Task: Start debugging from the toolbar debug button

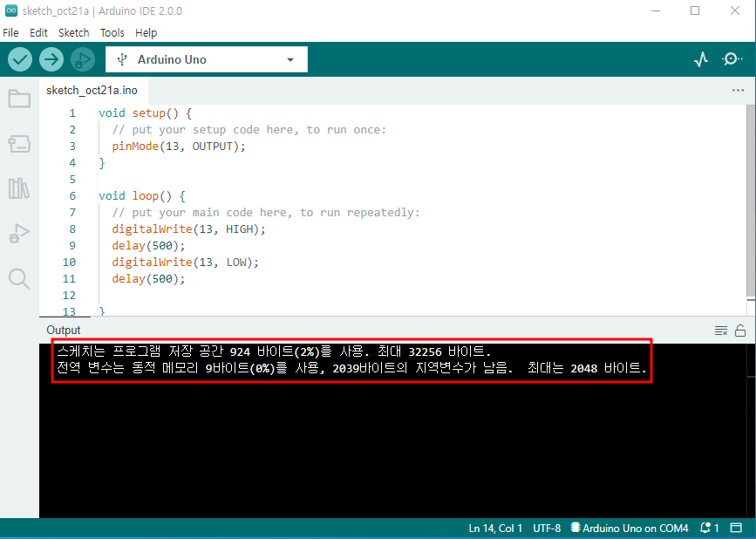Action: click(83, 59)
